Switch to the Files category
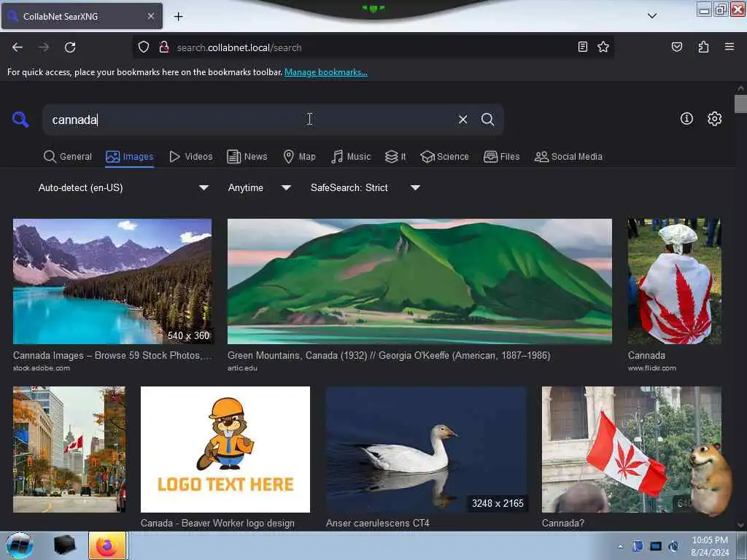Image resolution: width=747 pixels, height=560 pixels. [x=501, y=156]
